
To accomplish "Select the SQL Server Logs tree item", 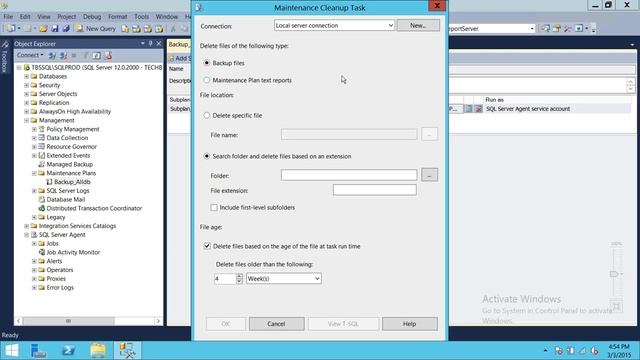I will [x=68, y=191].
